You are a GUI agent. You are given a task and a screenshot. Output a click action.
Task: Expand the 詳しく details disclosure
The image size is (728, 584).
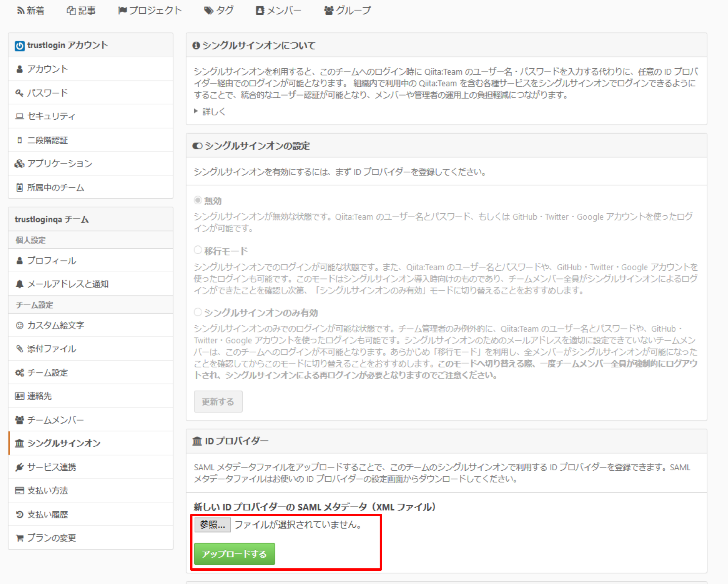(210, 112)
